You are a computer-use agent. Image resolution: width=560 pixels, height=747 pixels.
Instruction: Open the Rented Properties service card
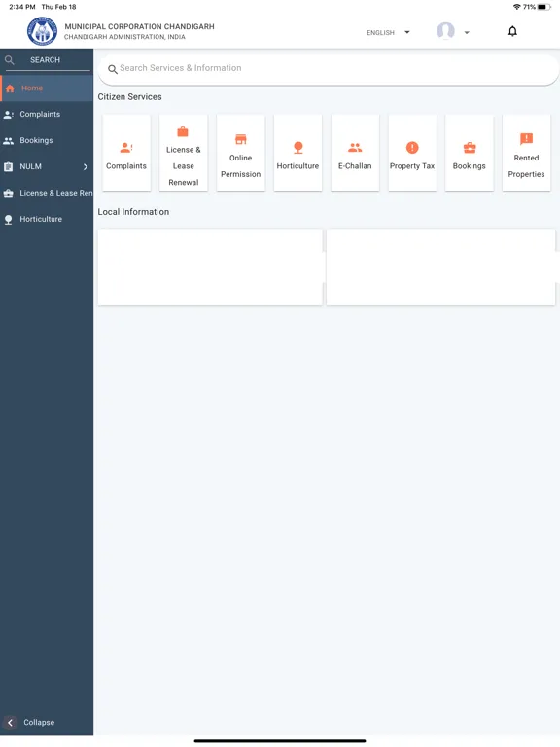pos(526,153)
